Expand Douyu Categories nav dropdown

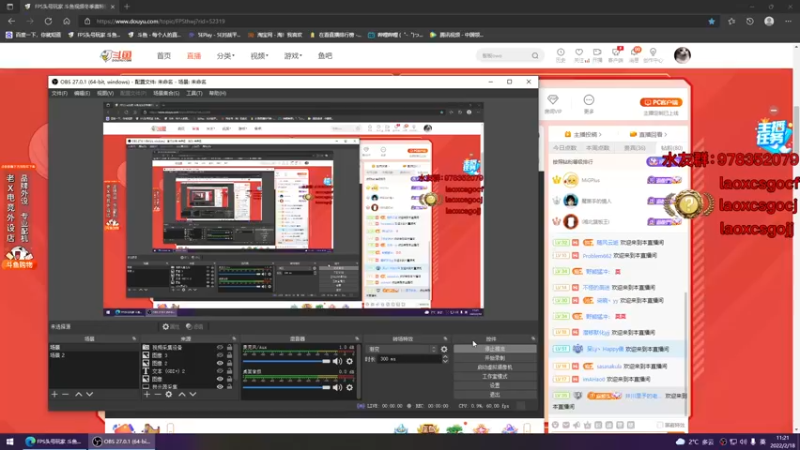pos(226,56)
